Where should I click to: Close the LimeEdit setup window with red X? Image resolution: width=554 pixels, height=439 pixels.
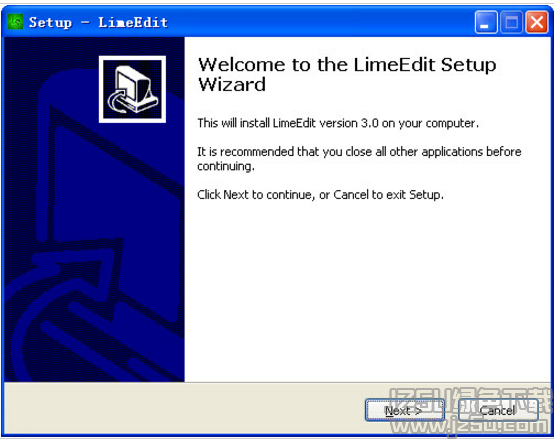click(x=537, y=22)
